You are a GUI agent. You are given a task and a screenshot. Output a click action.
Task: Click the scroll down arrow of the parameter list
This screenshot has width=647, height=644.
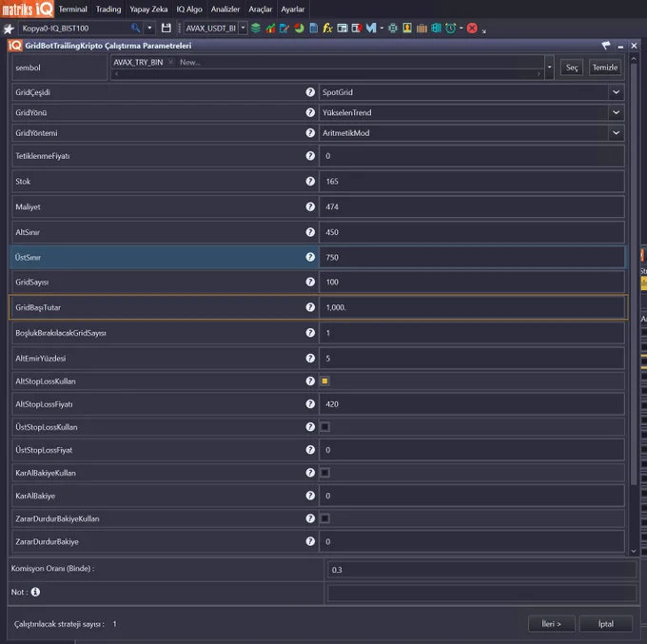tap(634, 551)
